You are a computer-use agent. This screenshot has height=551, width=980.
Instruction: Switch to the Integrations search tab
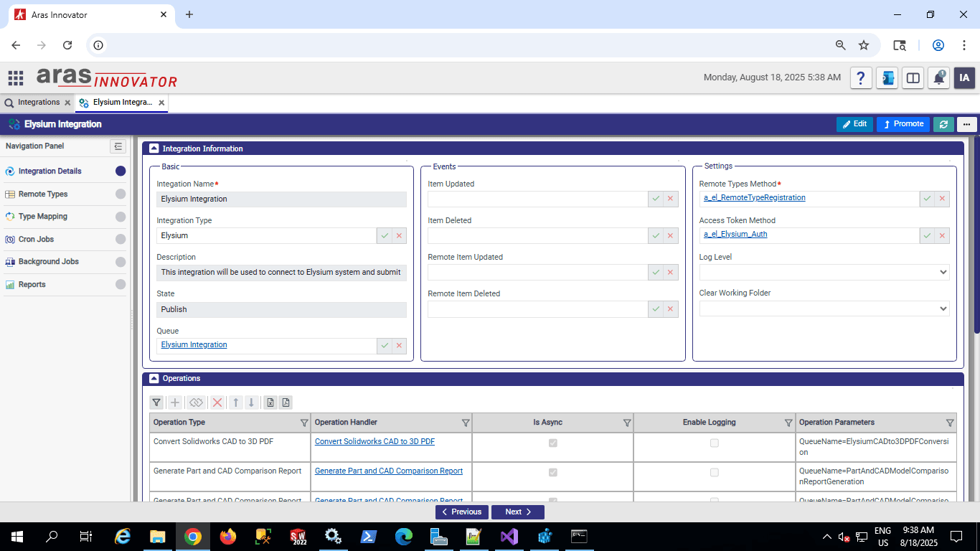tap(38, 103)
